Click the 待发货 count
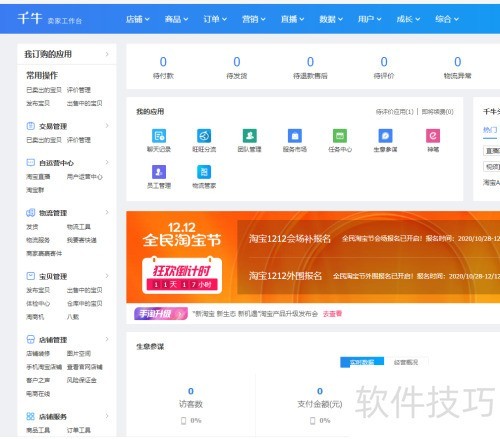This screenshot has width=500, height=439. (x=237, y=62)
